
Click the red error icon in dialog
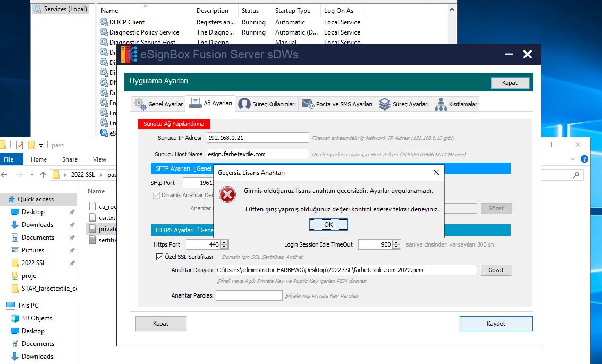227,194
